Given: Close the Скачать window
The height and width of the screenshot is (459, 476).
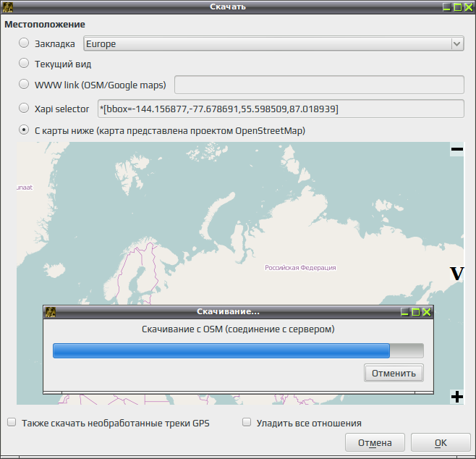Looking at the screenshot, I should (x=469, y=7).
